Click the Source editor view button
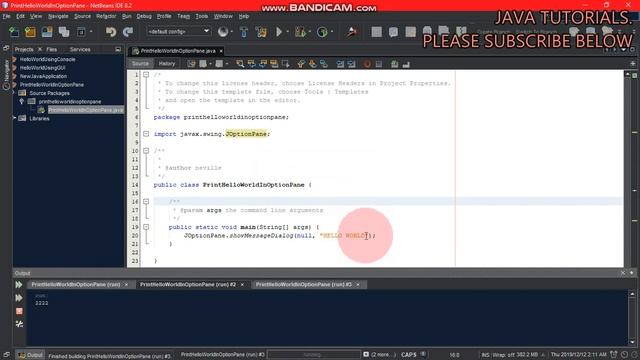The height and width of the screenshot is (360, 640). click(140, 64)
